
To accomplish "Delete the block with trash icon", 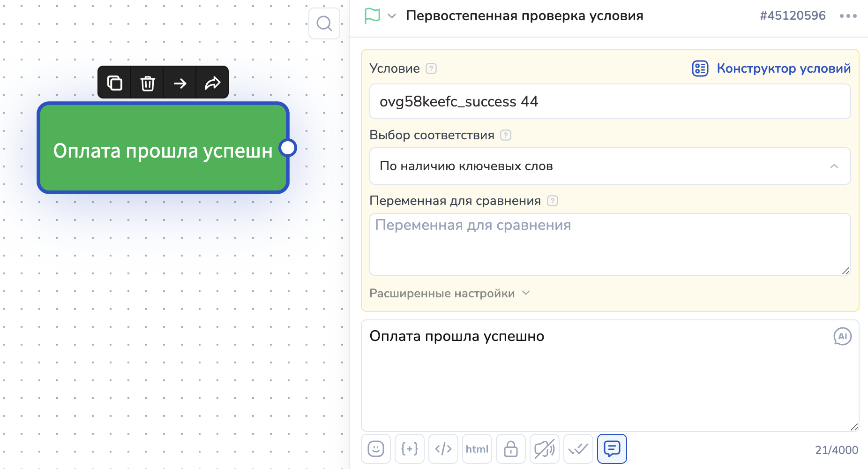I will coord(147,83).
